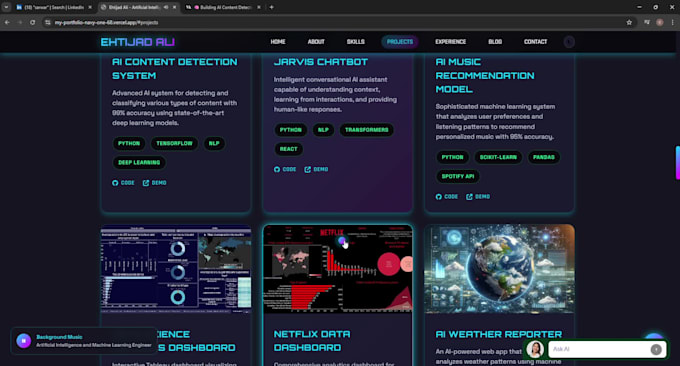Screen dimensions: 680x366
Task: Click the AI Weather Reporter title
Action: click(499, 334)
